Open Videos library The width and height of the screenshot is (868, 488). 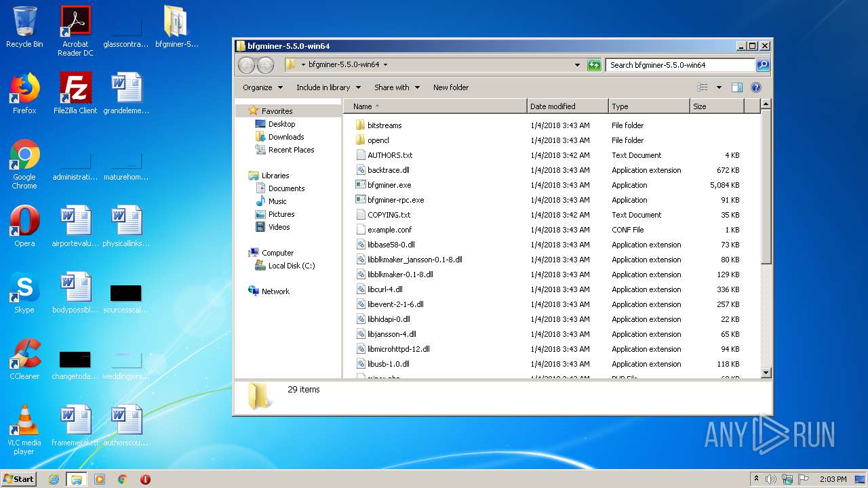point(279,227)
